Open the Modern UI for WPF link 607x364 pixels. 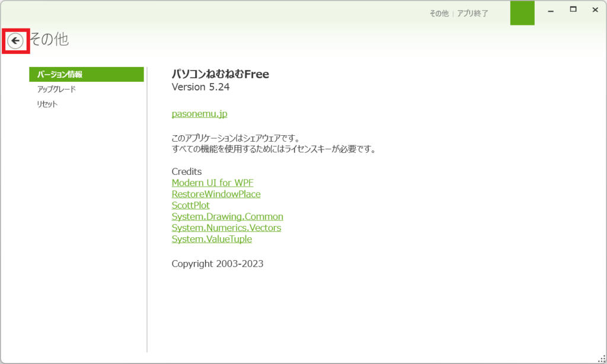coord(213,183)
